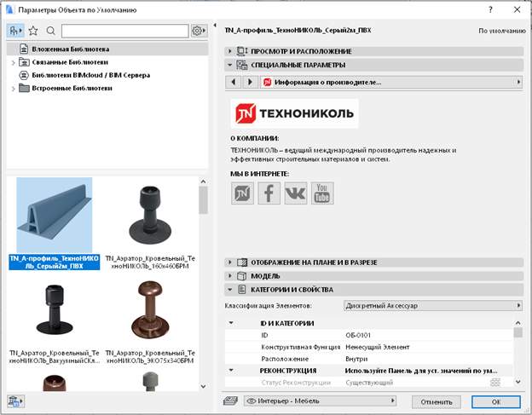Click the search magnifier icon
Screen dimensions: 532x415
(50, 31)
